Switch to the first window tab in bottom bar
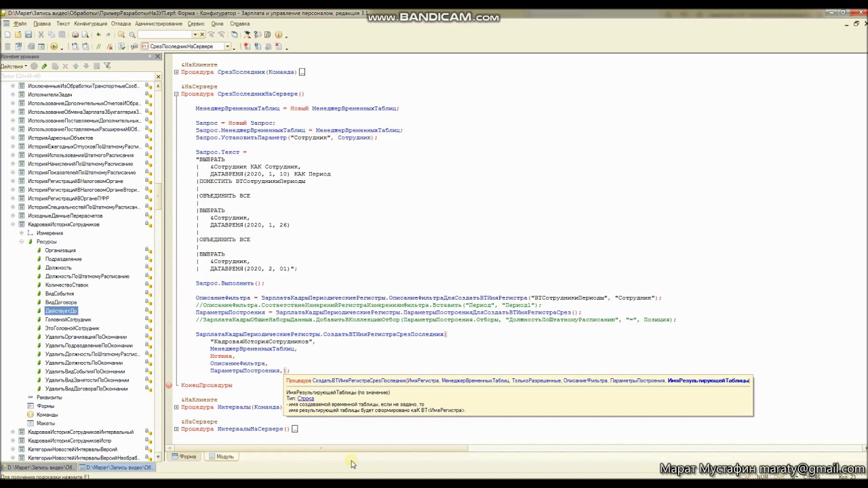This screenshot has height=488, width=868. click(39, 468)
